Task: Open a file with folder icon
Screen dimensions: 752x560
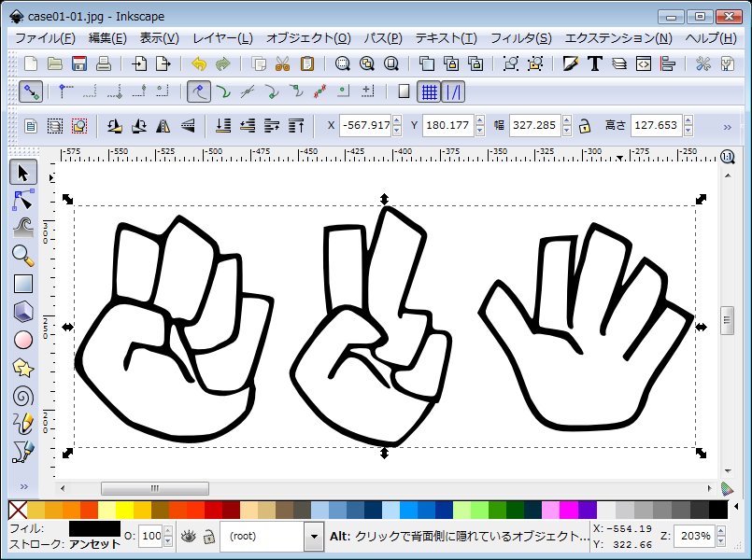Action: click(55, 63)
